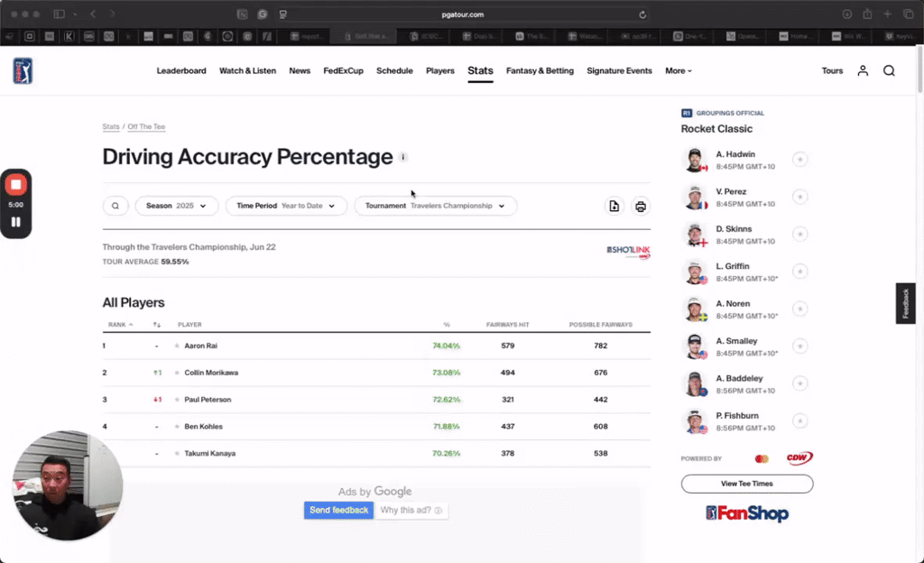This screenshot has height=563, width=924.
Task: Show info for Driving Accuracy Percentage
Action: point(403,157)
